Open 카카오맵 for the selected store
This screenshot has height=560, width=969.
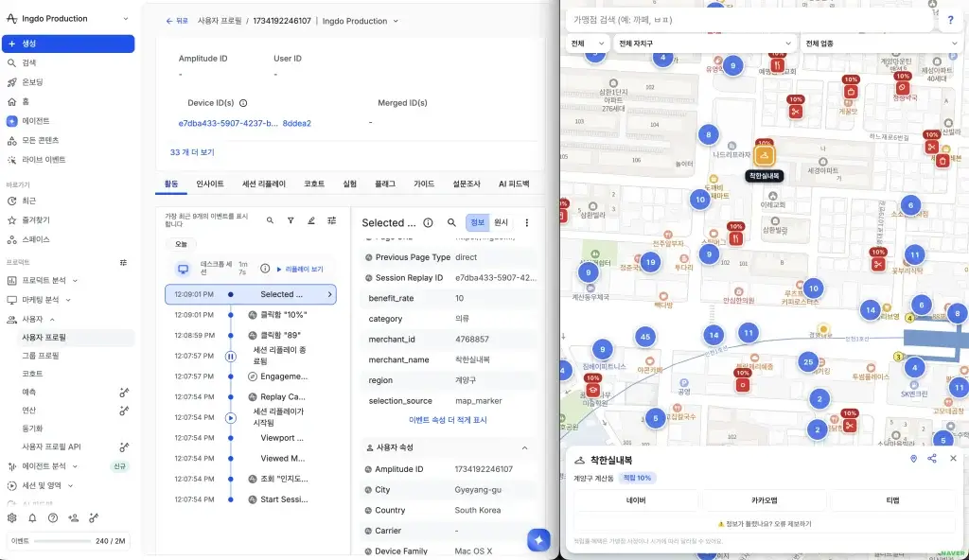point(765,500)
